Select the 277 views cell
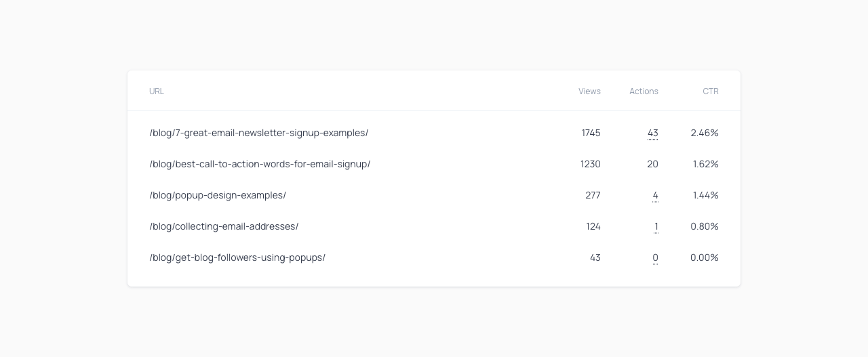 [593, 195]
